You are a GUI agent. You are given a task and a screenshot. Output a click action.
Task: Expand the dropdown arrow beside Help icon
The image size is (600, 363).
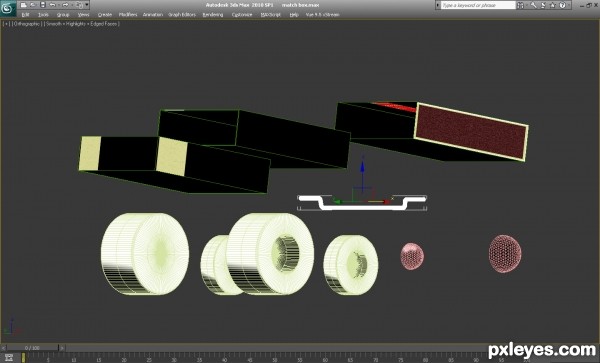(569, 5)
